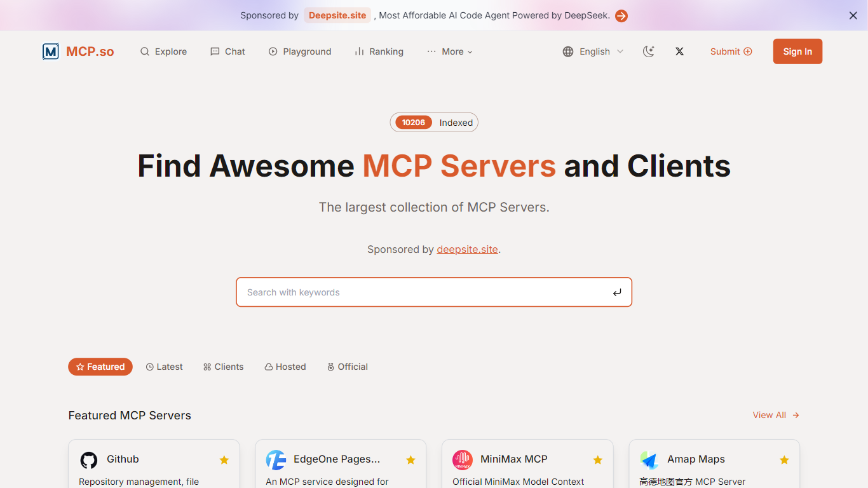Open the orange arrow in sponsor banner

tap(621, 16)
